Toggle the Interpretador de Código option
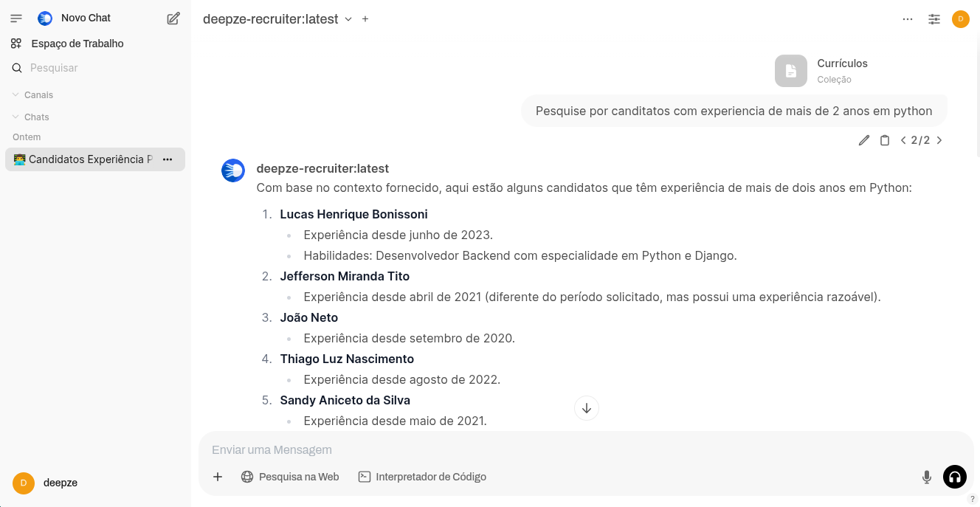The image size is (980, 507). tap(422, 477)
